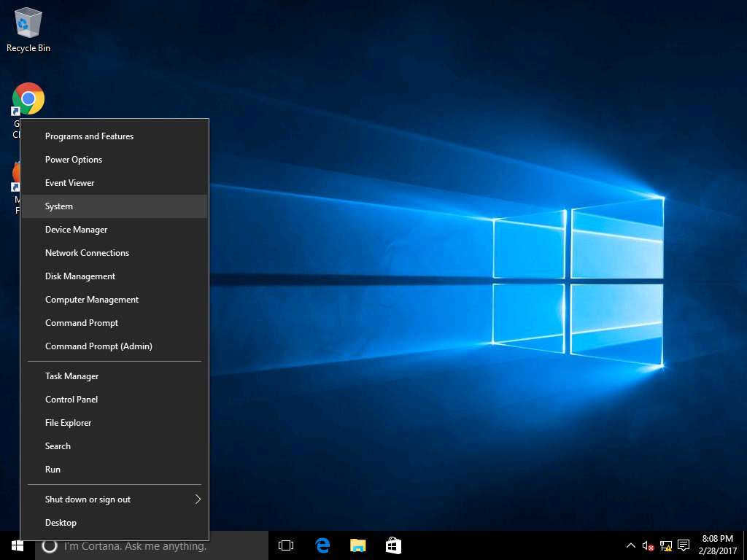Click the Cortana search box
The width and height of the screenshot is (747, 560).
coord(152,545)
